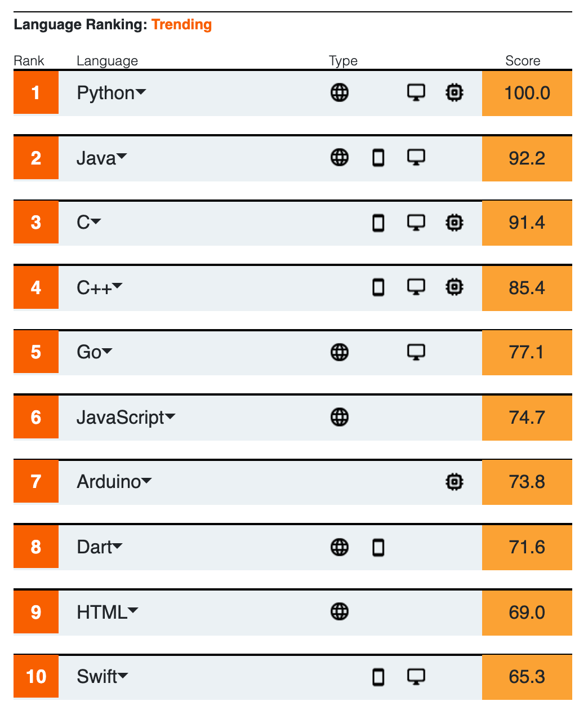Click the Language column header

pos(107,61)
